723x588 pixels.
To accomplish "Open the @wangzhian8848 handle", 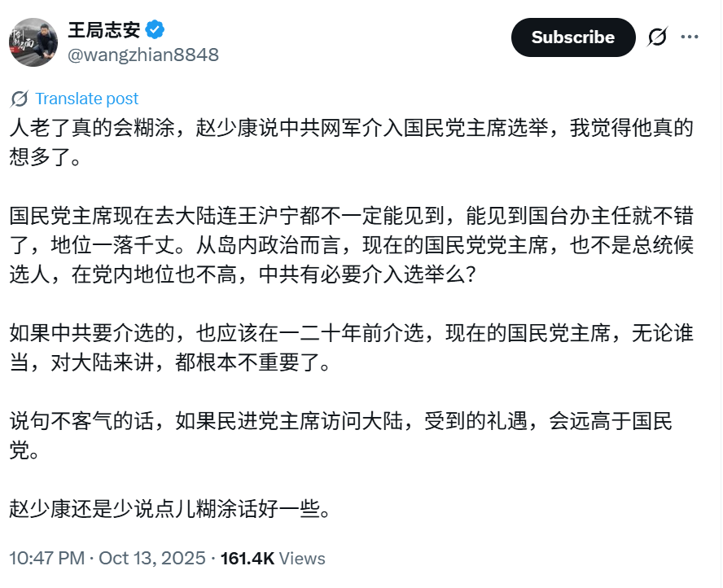I will tap(142, 55).
